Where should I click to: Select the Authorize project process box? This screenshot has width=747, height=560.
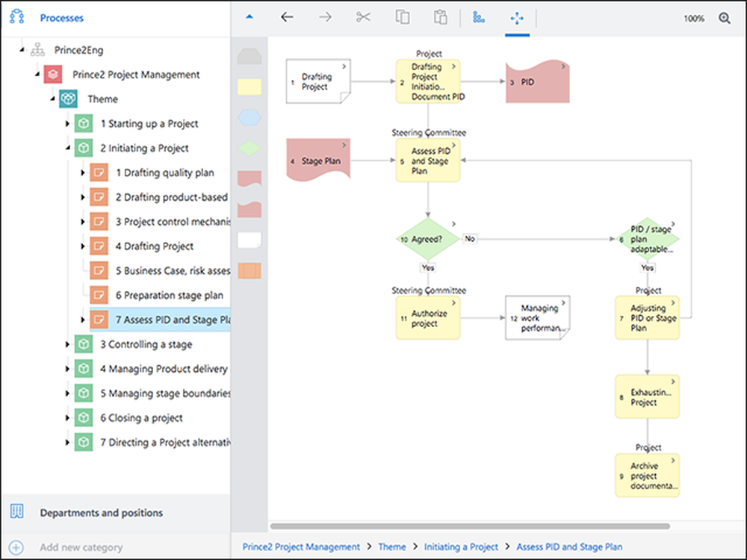coord(428,317)
